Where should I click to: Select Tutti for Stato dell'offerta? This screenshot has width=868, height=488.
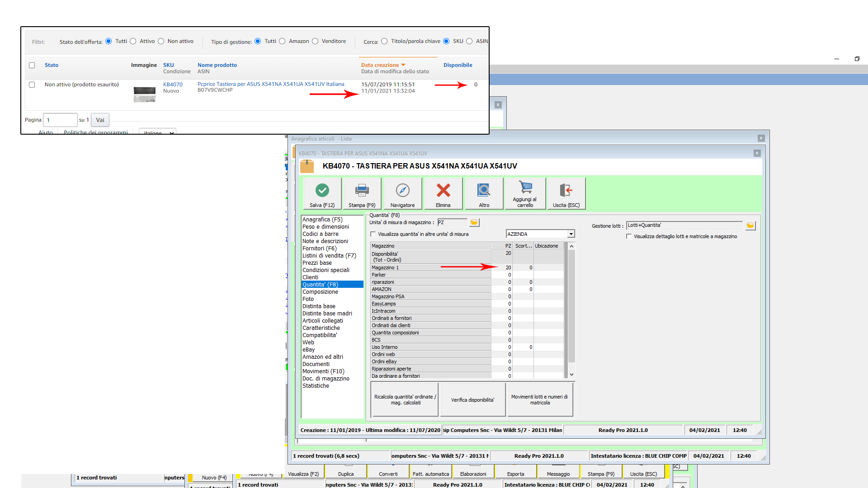(x=108, y=41)
